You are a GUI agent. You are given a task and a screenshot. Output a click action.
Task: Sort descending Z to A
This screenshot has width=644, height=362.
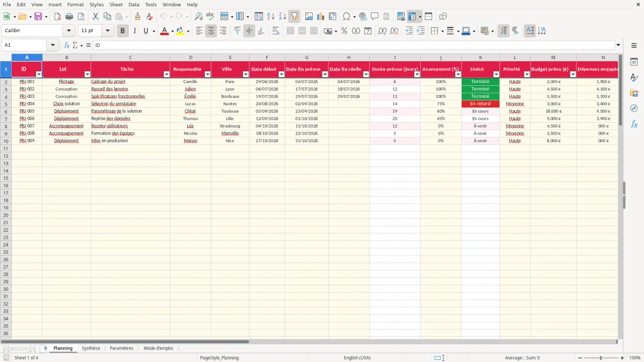point(282,17)
